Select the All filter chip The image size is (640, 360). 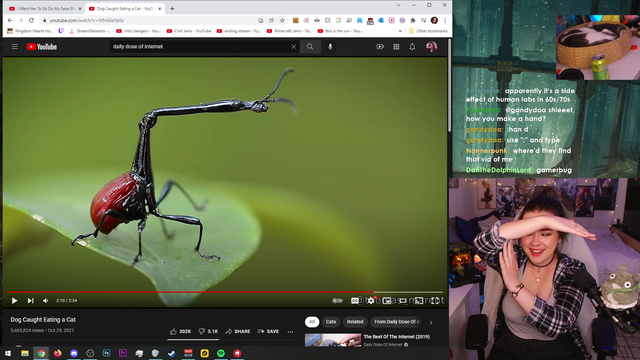312,322
